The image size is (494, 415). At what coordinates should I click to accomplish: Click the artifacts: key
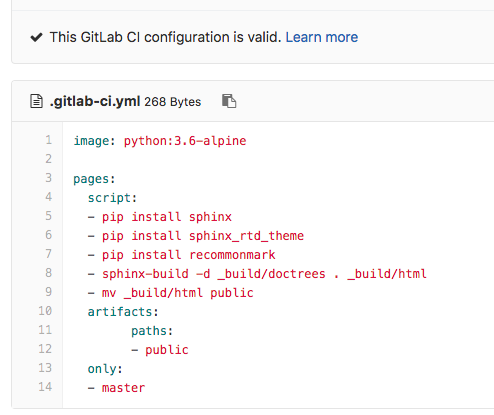(x=123, y=312)
